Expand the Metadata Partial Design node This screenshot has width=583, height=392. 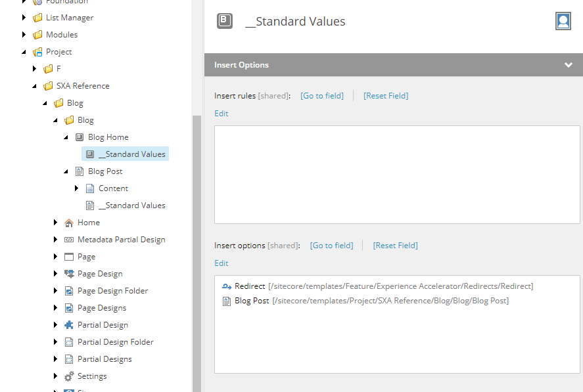click(x=55, y=240)
